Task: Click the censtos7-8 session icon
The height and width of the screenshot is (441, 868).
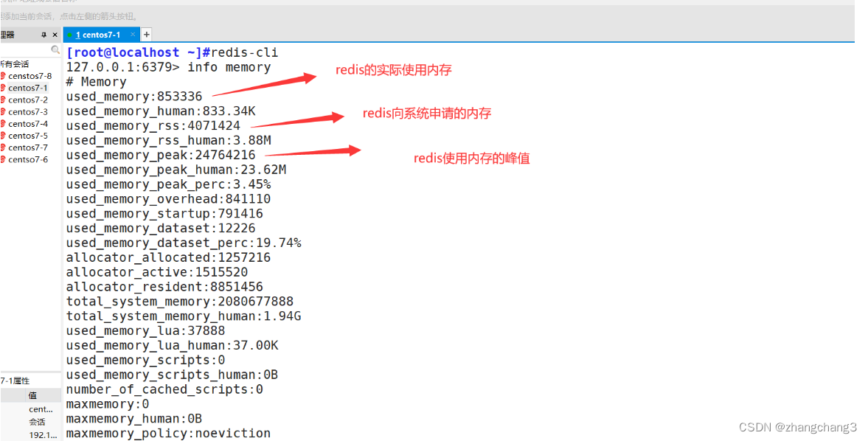Action: click(x=3, y=76)
